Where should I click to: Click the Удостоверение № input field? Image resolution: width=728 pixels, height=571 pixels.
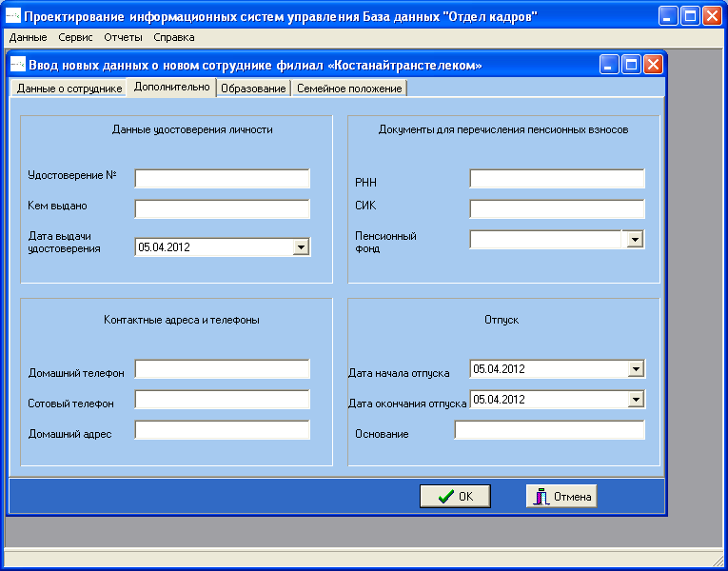coord(222,179)
